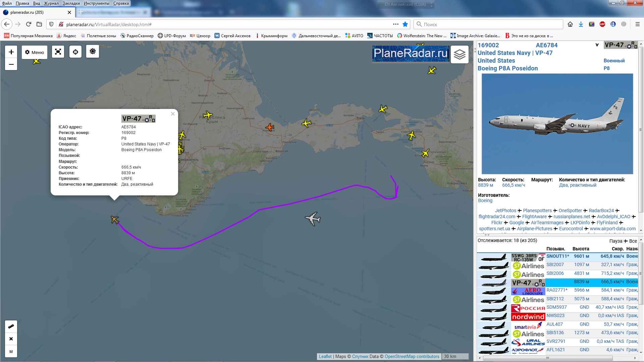Image resolution: width=644 pixels, height=362 pixels.
Task: Open the Инструменты menu
Action: [x=97, y=3]
